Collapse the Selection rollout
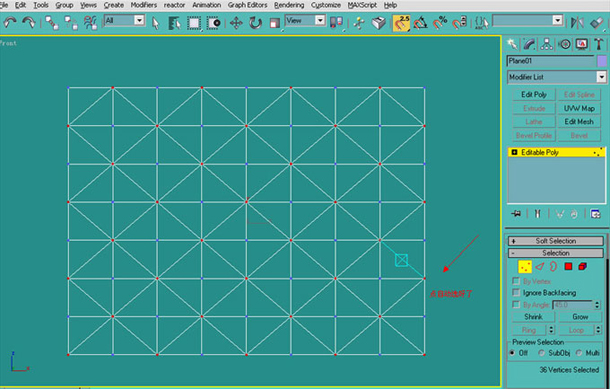This screenshot has width=610, height=389. pos(556,253)
